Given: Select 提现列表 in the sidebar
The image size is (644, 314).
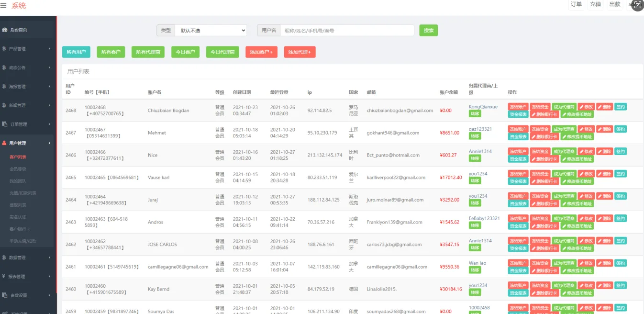Looking at the screenshot, I should click(x=18, y=205).
